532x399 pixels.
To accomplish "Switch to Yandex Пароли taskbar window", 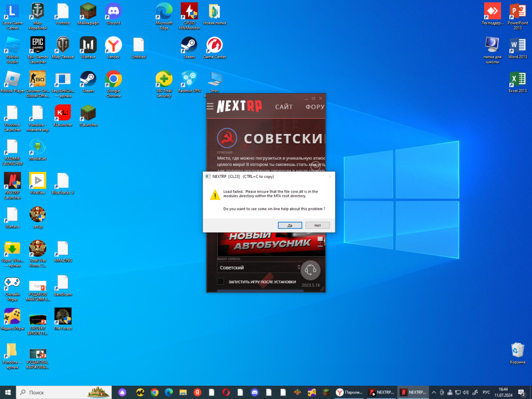I will tap(349, 392).
